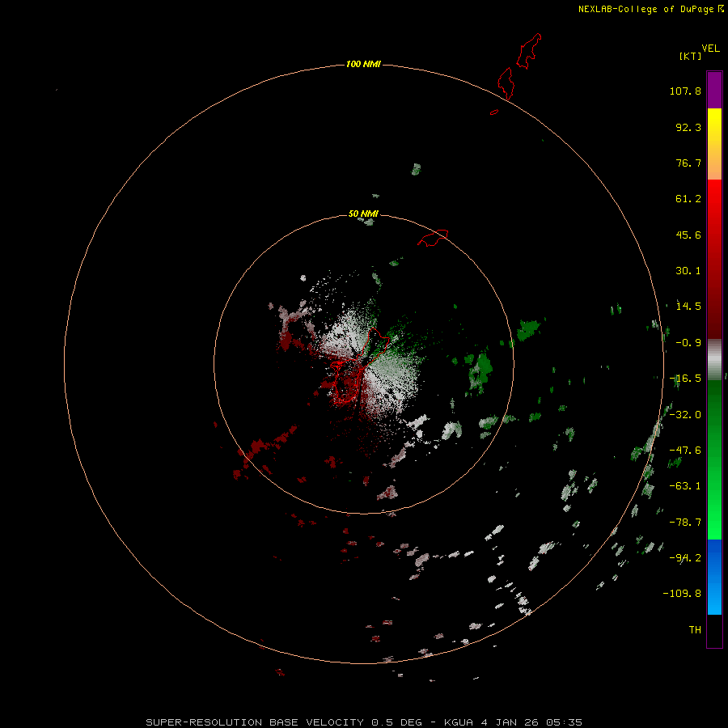Click the 50 NMI range ring label

point(363,214)
